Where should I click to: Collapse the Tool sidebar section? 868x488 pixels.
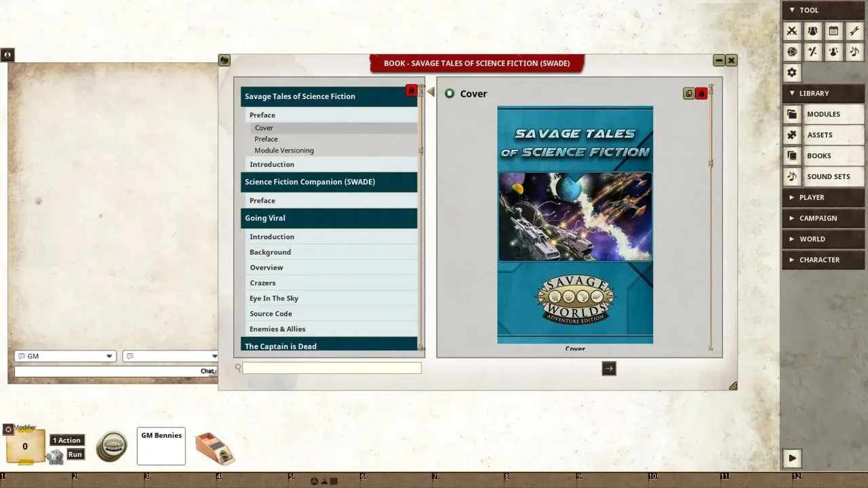point(823,10)
